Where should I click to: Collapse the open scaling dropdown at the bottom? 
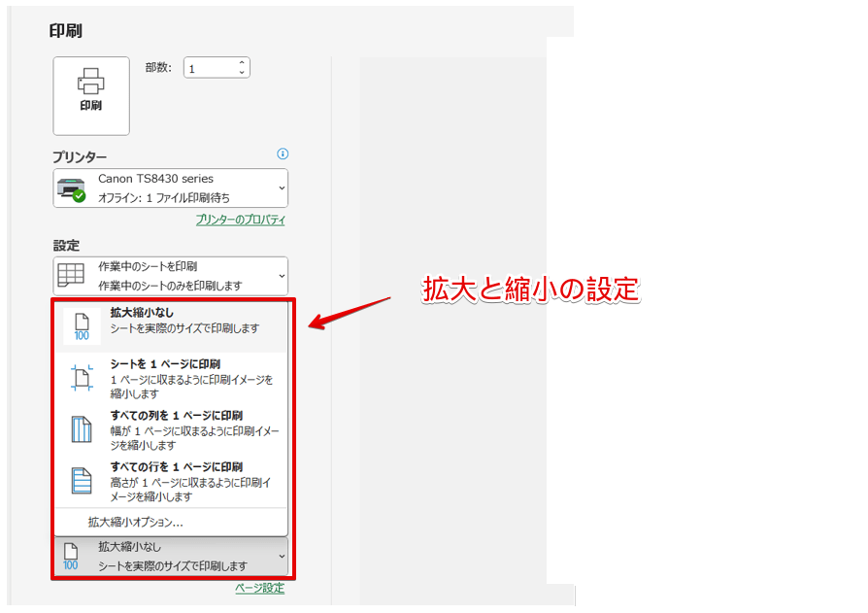pos(282,555)
